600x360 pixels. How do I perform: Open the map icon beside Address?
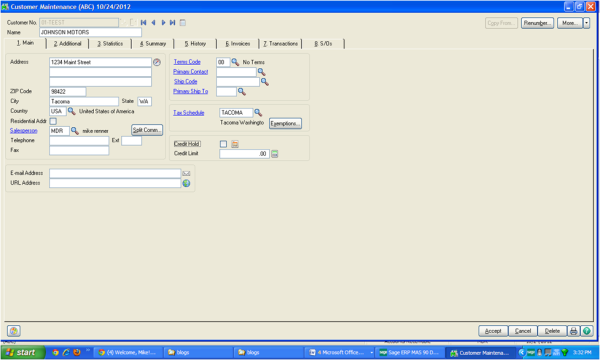157,62
